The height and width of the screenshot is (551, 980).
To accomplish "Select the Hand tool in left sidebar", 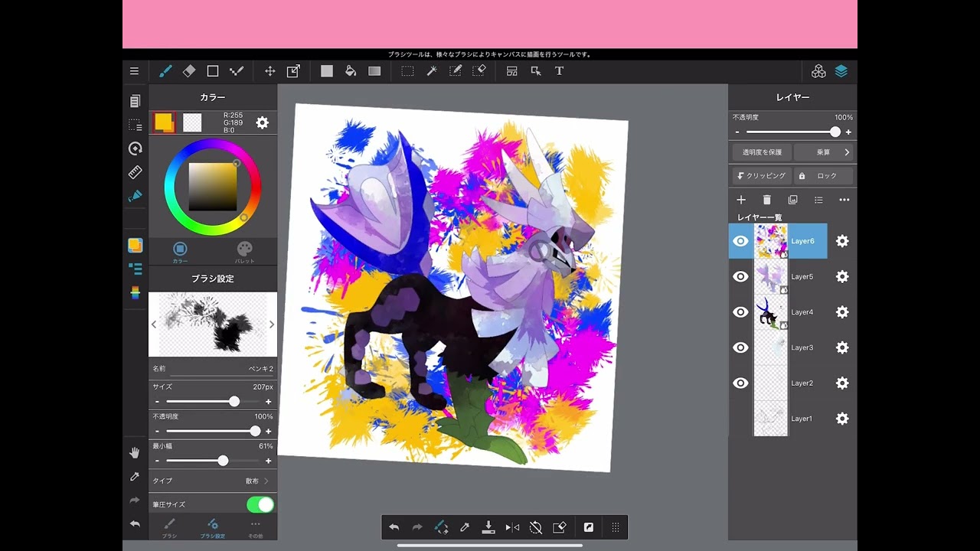I will 135,453.
